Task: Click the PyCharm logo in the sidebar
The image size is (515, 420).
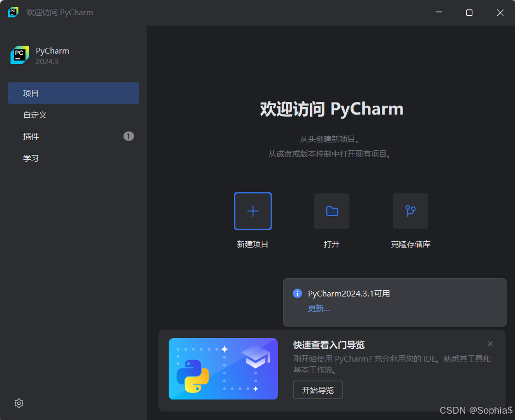Action: (19, 55)
